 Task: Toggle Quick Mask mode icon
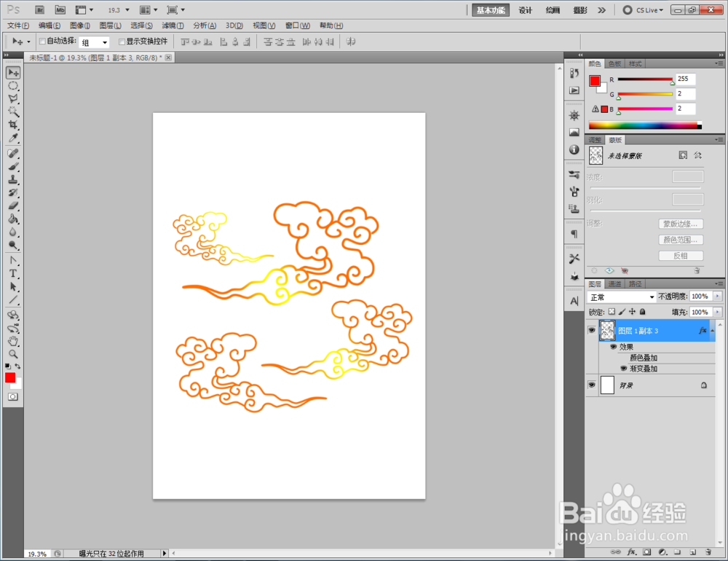(13, 397)
